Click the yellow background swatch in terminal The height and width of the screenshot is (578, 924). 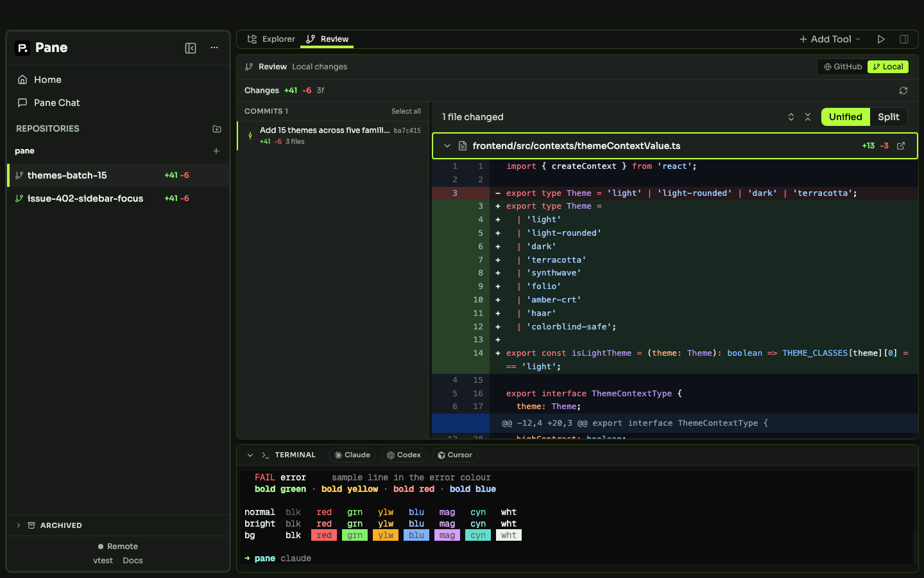[386, 536]
